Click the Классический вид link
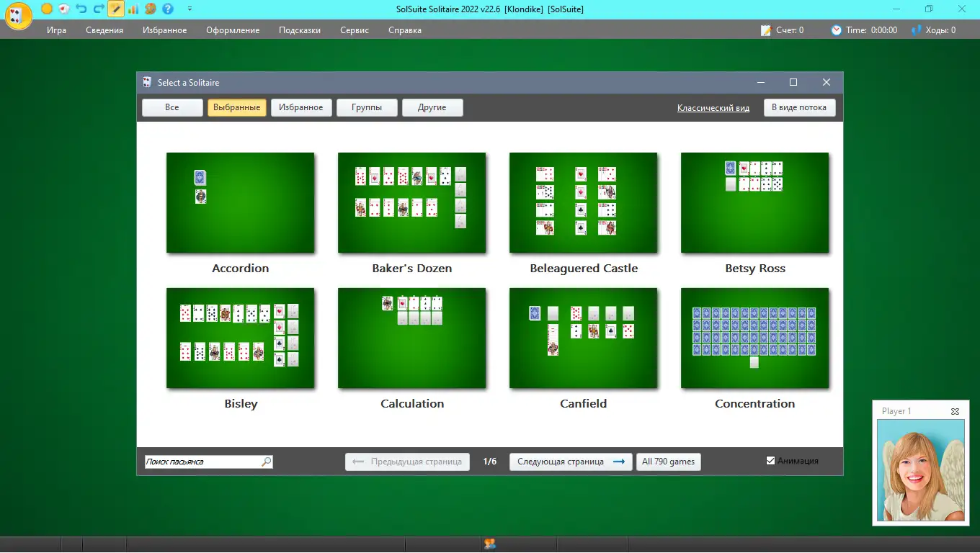Image resolution: width=980 pixels, height=553 pixels. 713,108
